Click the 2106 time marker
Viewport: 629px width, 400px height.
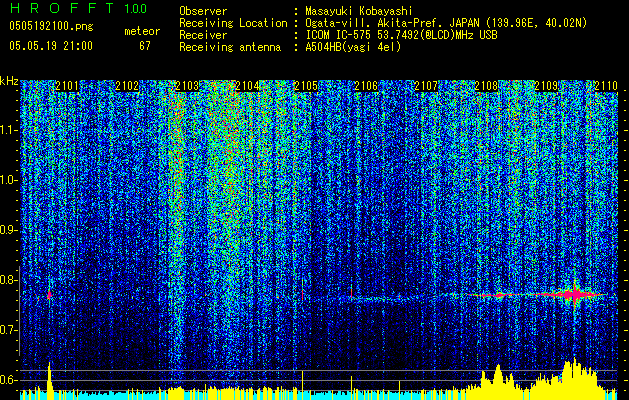click(x=366, y=86)
